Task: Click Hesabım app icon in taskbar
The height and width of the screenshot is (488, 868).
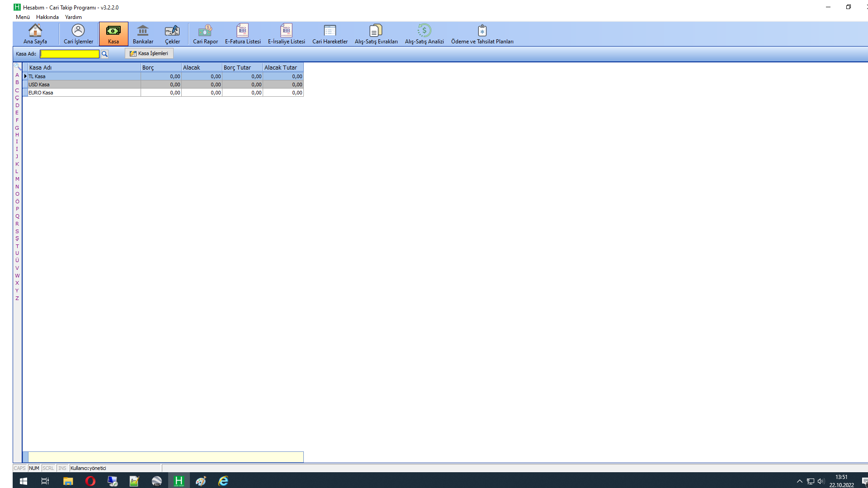Action: 179,481
